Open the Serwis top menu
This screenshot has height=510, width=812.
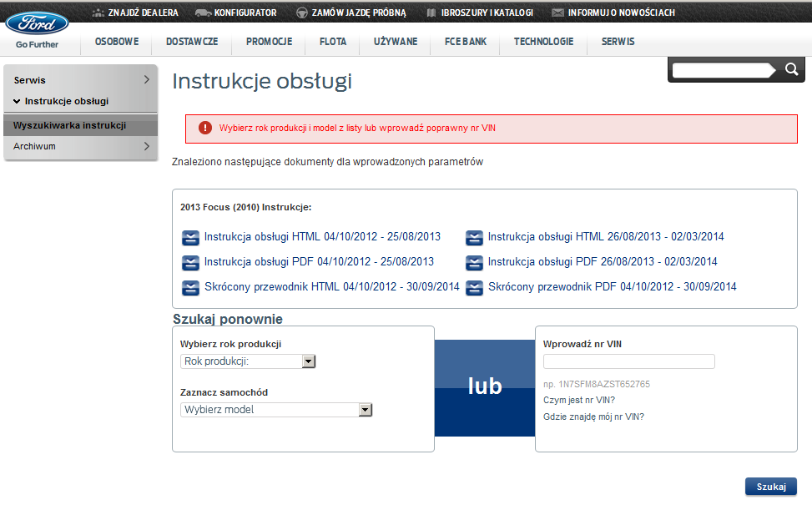coord(618,42)
